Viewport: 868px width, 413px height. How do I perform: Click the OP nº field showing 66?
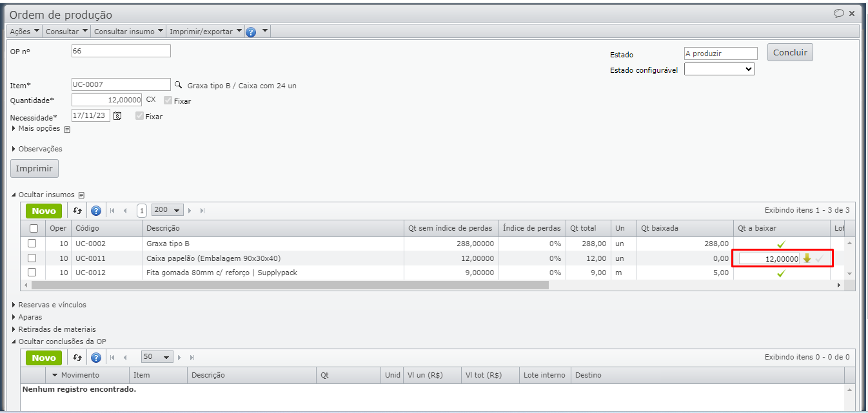(121, 51)
